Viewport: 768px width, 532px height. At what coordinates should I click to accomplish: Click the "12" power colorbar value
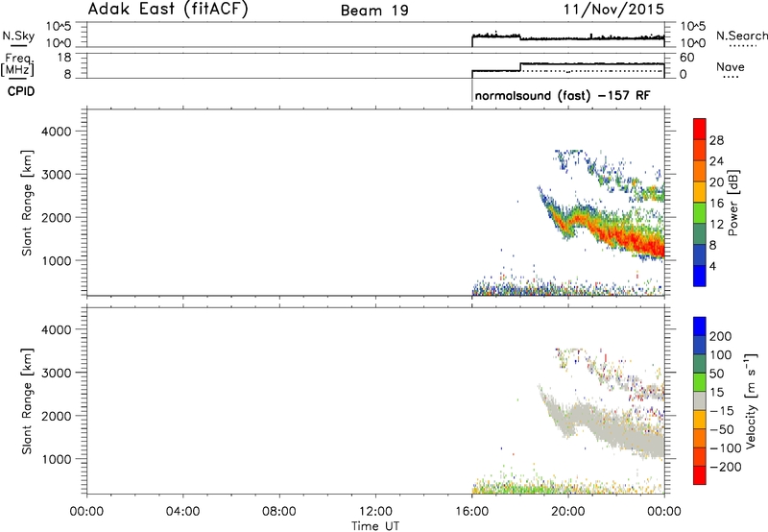coord(716,225)
